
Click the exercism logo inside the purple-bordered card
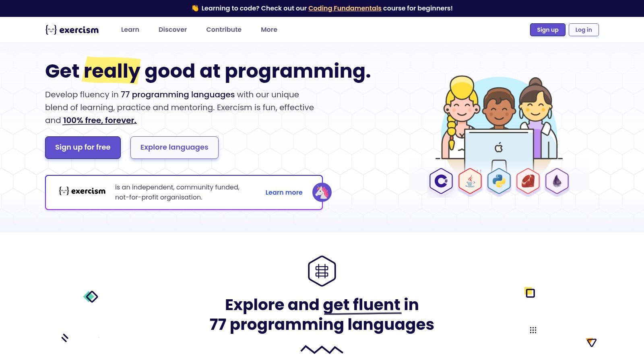pyautogui.click(x=82, y=192)
